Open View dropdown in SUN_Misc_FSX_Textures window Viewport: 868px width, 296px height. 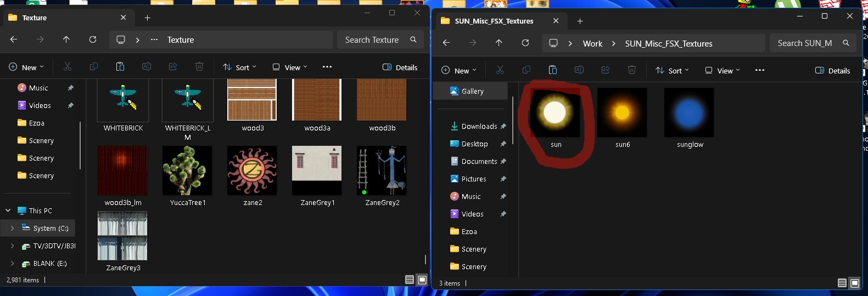click(723, 70)
